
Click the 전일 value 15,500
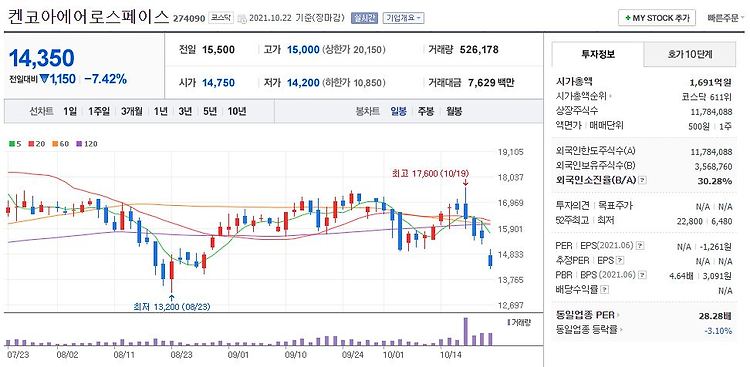tap(218, 49)
